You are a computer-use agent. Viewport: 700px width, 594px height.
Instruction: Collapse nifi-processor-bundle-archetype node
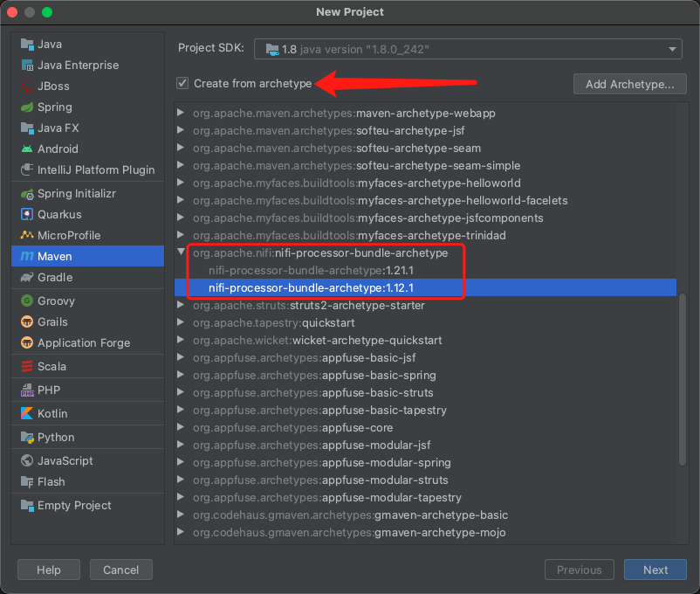point(181,252)
